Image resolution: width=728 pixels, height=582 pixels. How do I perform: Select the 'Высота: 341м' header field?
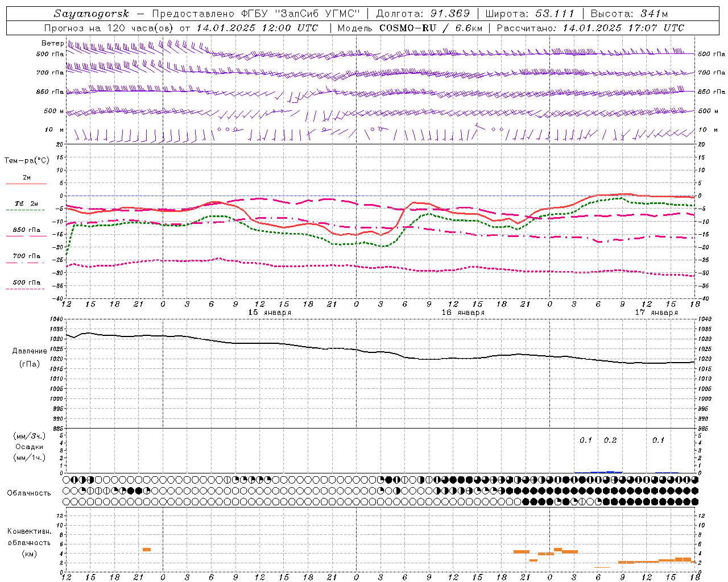pyautogui.click(x=629, y=14)
